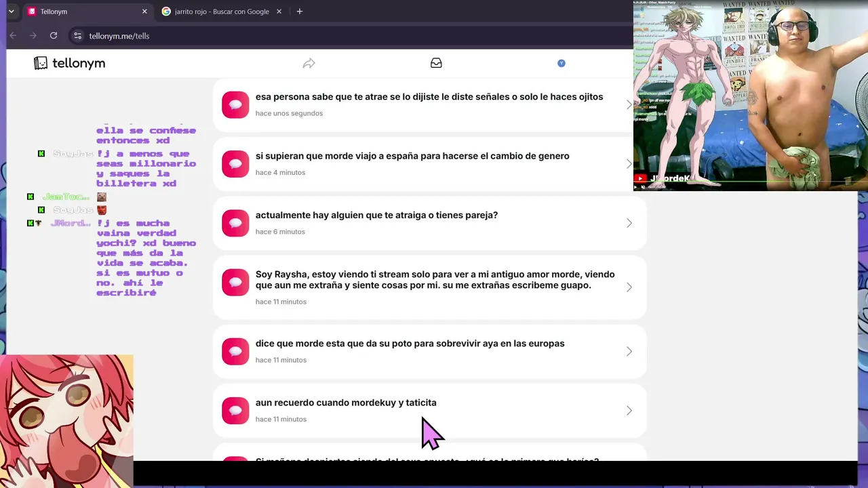The height and width of the screenshot is (488, 868).
Task: Open the tell 'dice que morde esta que da'
Action: [429, 351]
